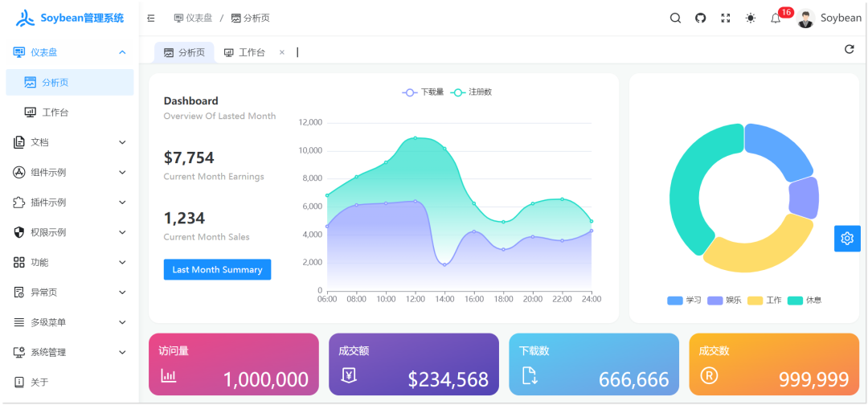Viewport: 868px width, 405px height.
Task: Enter fullscreen via the expand icon
Action: (726, 18)
